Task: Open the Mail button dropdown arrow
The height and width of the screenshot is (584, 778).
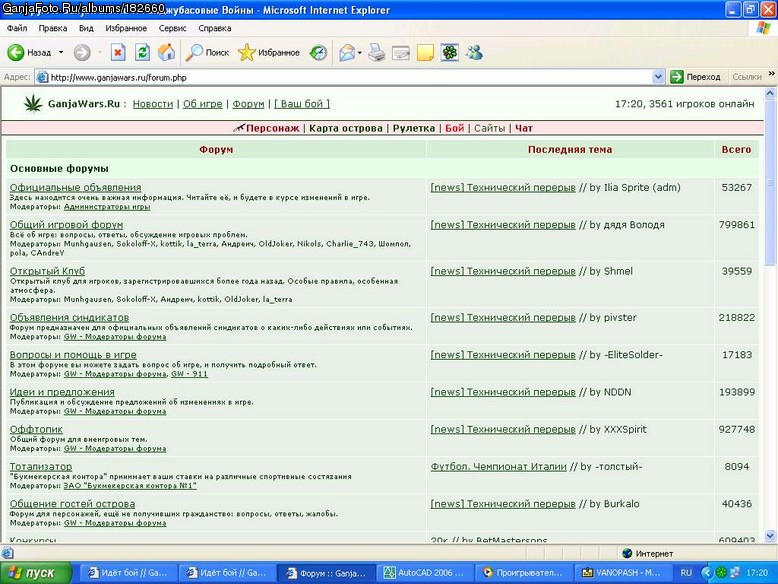Action: (x=360, y=52)
